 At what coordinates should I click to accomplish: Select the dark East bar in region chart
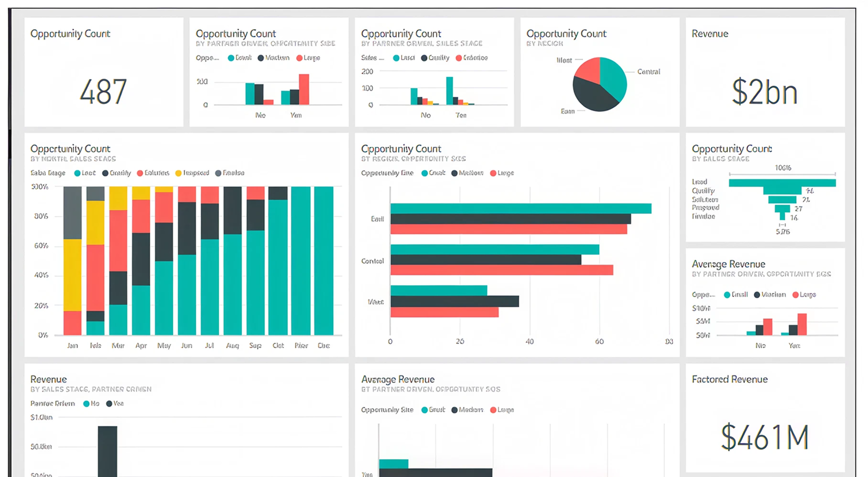511,219
